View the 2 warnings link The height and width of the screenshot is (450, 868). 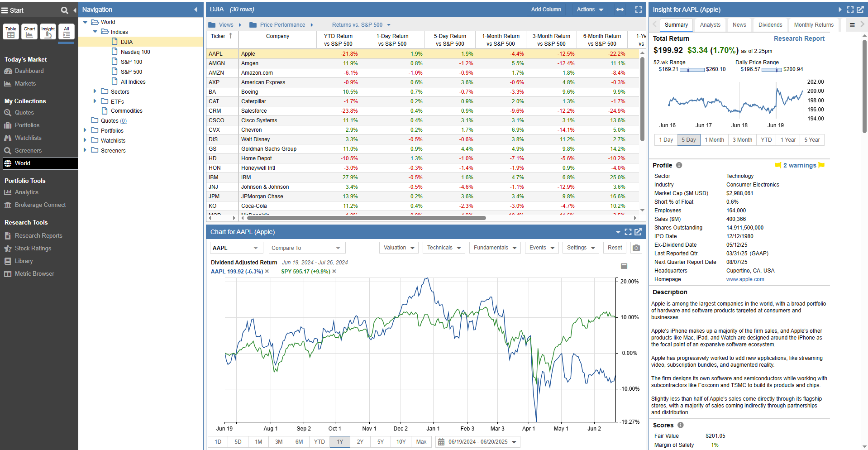tap(800, 165)
